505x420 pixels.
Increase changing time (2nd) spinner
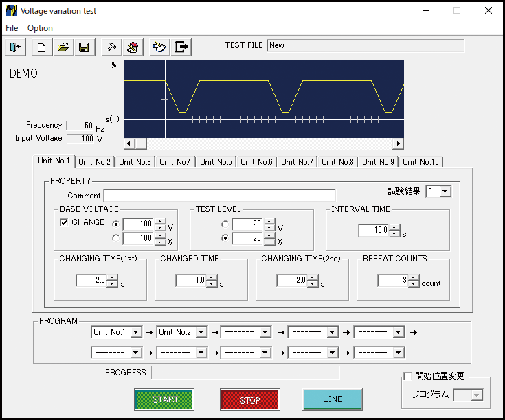click(x=313, y=277)
